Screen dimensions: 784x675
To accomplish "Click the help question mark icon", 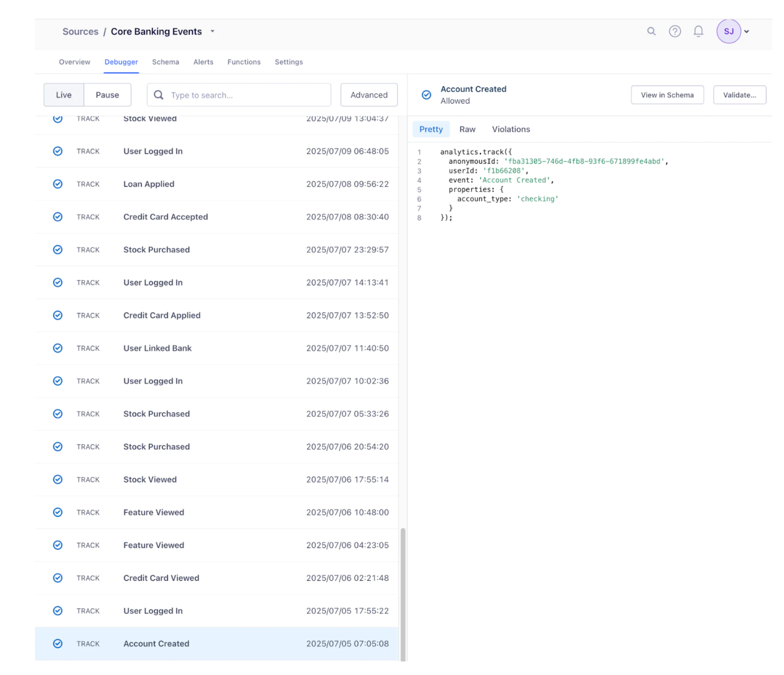I will click(675, 31).
